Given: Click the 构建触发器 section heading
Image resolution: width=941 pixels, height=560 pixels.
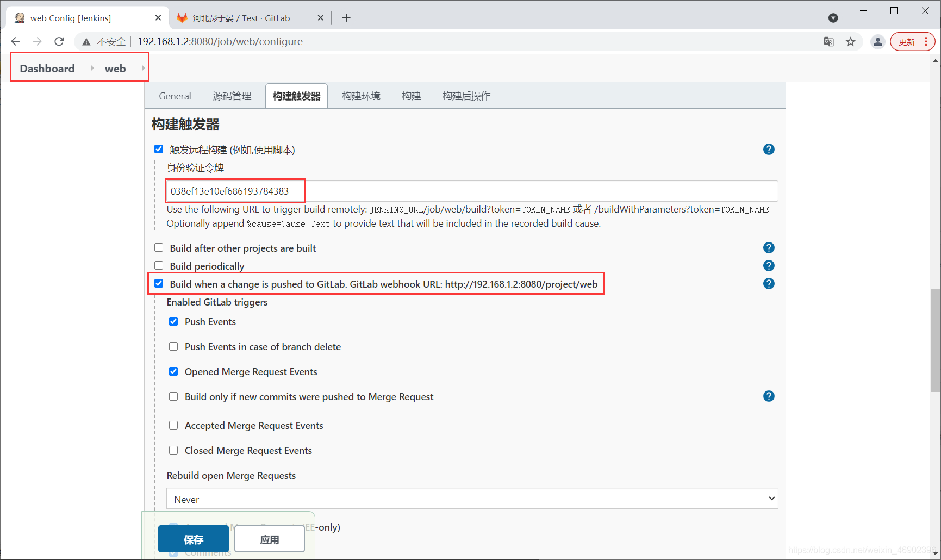Looking at the screenshot, I should pyautogui.click(x=185, y=125).
